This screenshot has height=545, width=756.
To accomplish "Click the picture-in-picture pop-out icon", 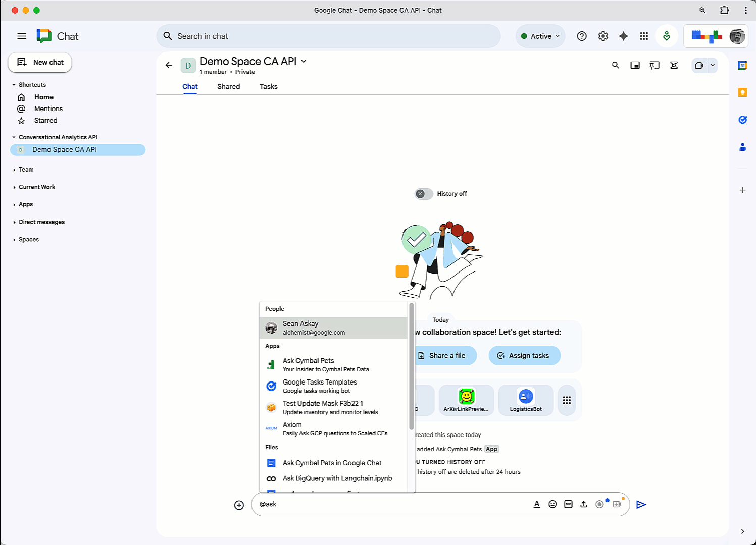I will point(635,65).
